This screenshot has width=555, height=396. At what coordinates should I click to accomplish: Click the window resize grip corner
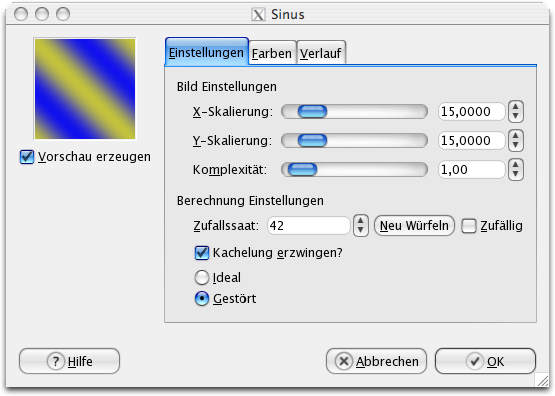tap(542, 380)
